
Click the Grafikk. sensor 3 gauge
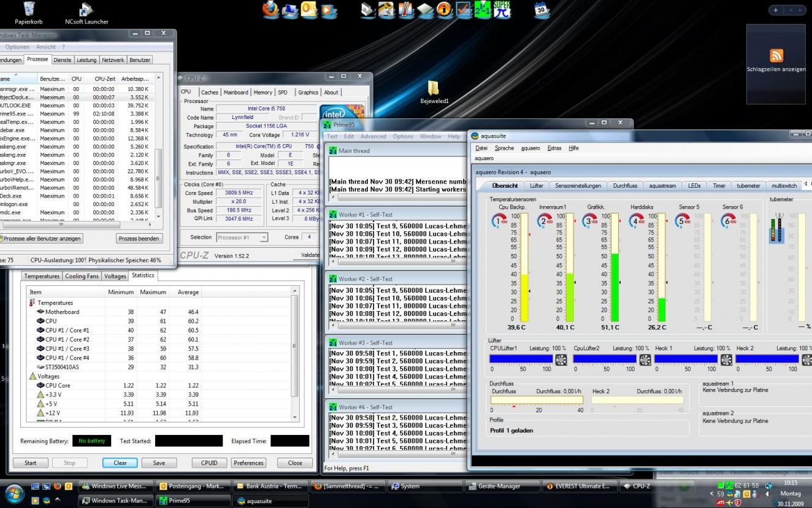[589, 220]
